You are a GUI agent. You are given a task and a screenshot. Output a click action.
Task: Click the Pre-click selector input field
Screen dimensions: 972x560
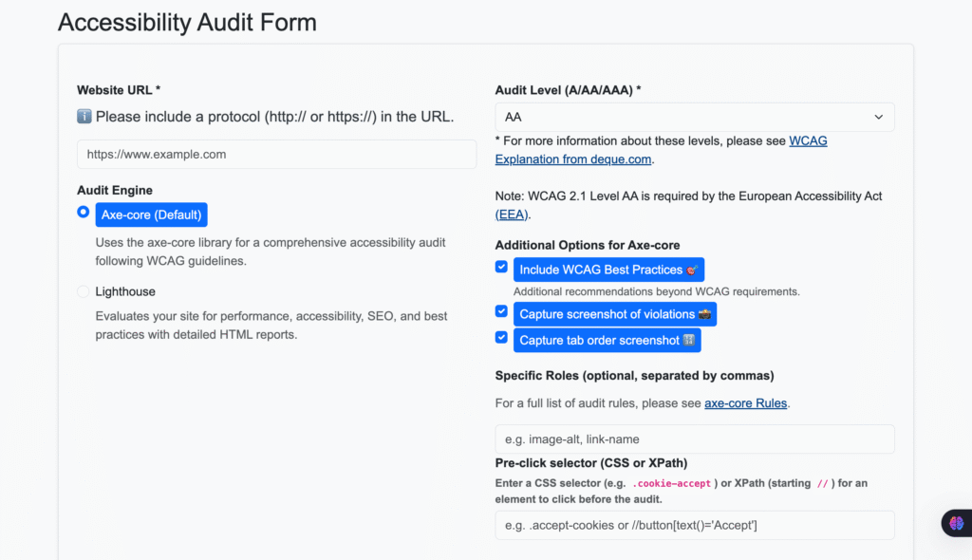pos(694,525)
